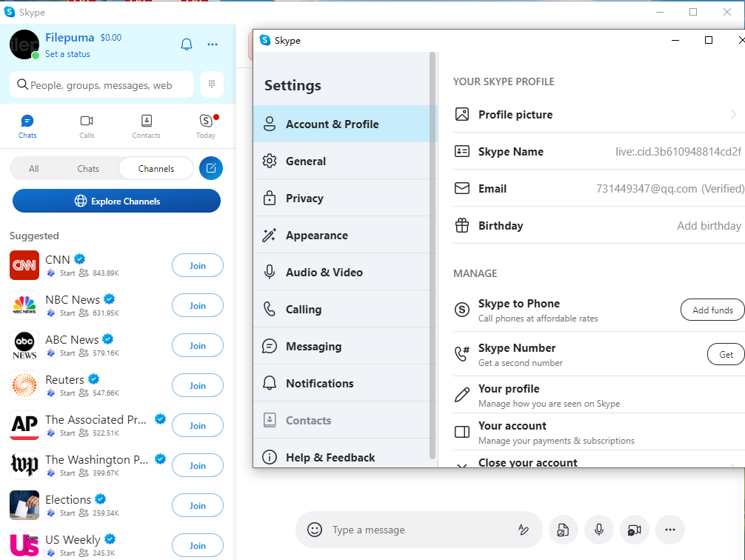Open General settings
The height and width of the screenshot is (560, 745).
coord(341,161)
